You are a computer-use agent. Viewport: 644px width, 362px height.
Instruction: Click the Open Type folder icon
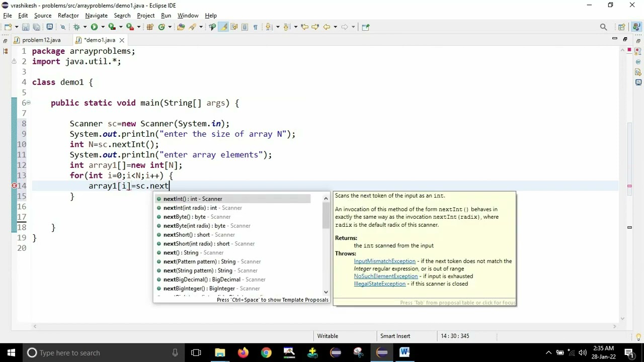(x=181, y=27)
